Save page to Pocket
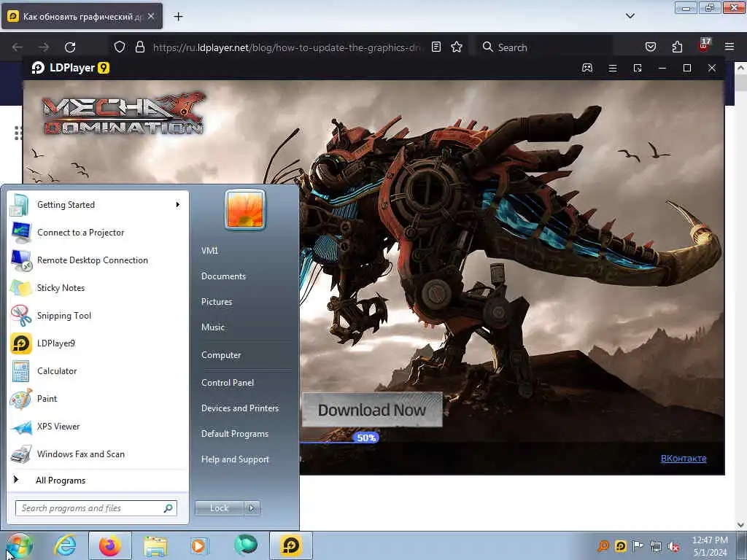Image resolution: width=747 pixels, height=560 pixels. point(650,47)
